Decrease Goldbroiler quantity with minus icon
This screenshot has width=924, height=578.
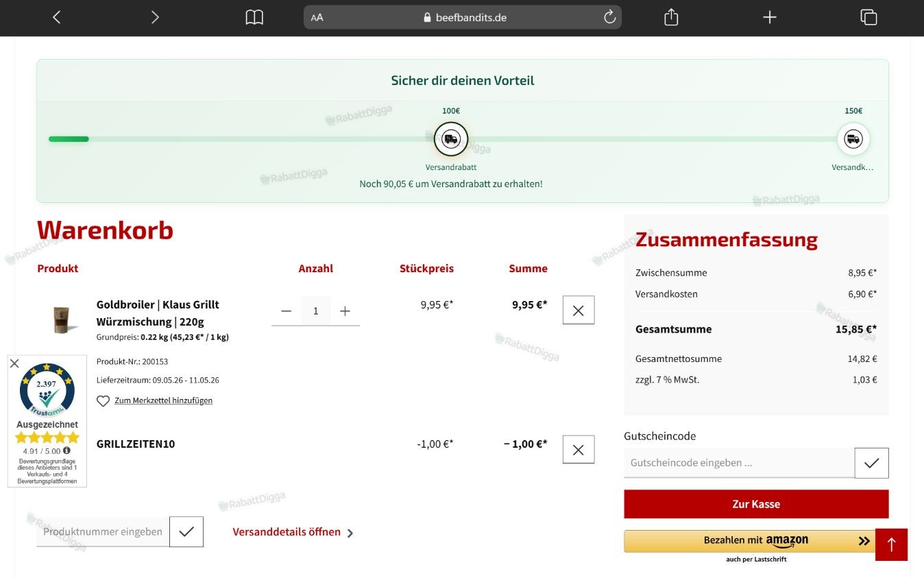[287, 311]
